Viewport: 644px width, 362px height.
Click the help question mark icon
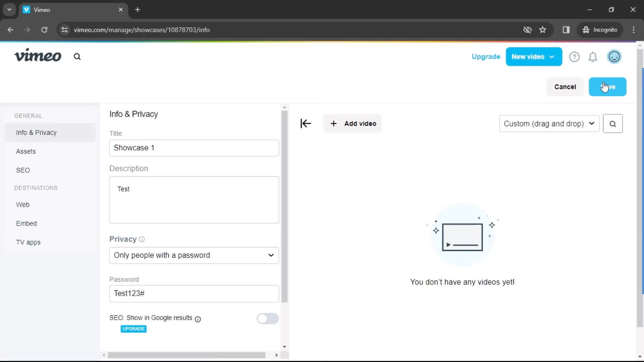[574, 57]
